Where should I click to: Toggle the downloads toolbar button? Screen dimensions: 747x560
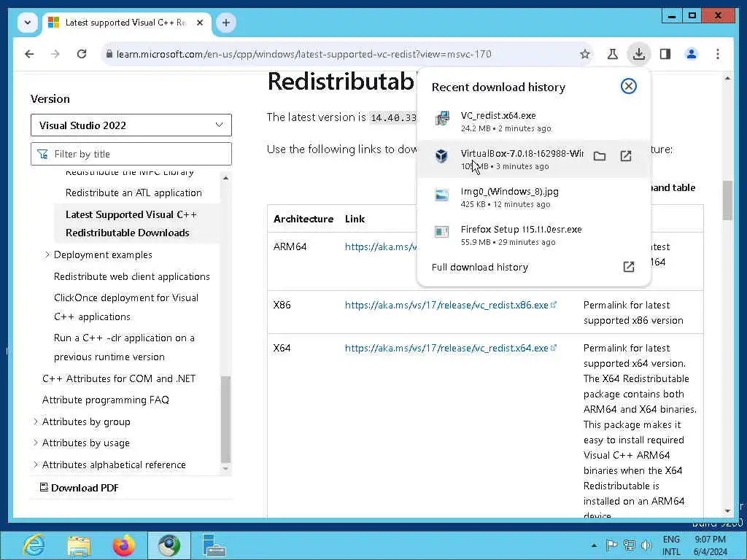coord(639,54)
